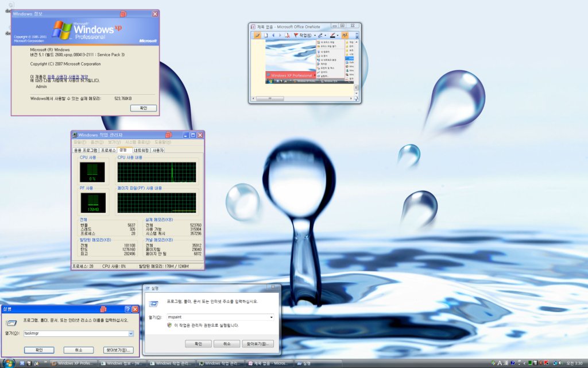
Task: Click the blue help icon in the language bar
Action: click(x=513, y=363)
